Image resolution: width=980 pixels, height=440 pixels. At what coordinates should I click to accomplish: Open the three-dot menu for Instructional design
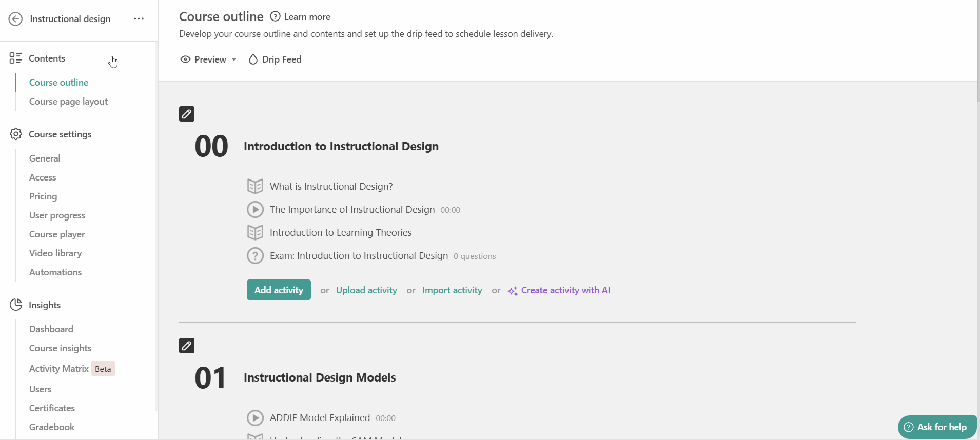[139, 19]
